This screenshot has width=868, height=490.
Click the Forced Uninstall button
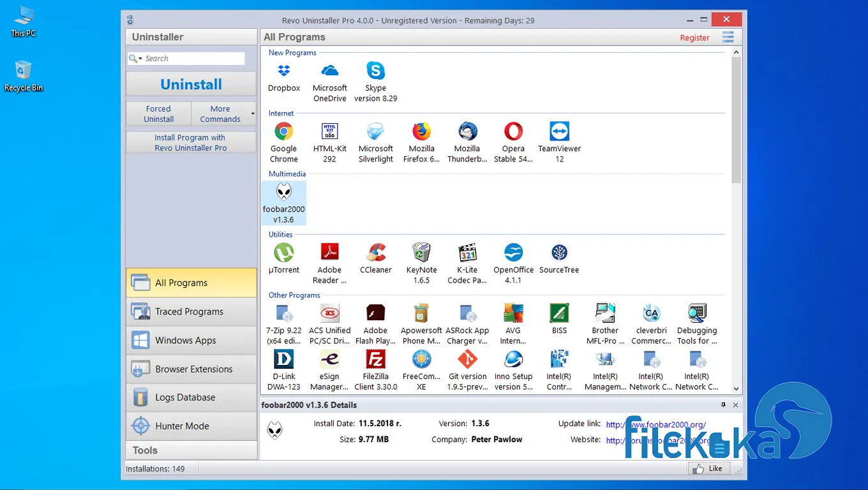point(158,114)
